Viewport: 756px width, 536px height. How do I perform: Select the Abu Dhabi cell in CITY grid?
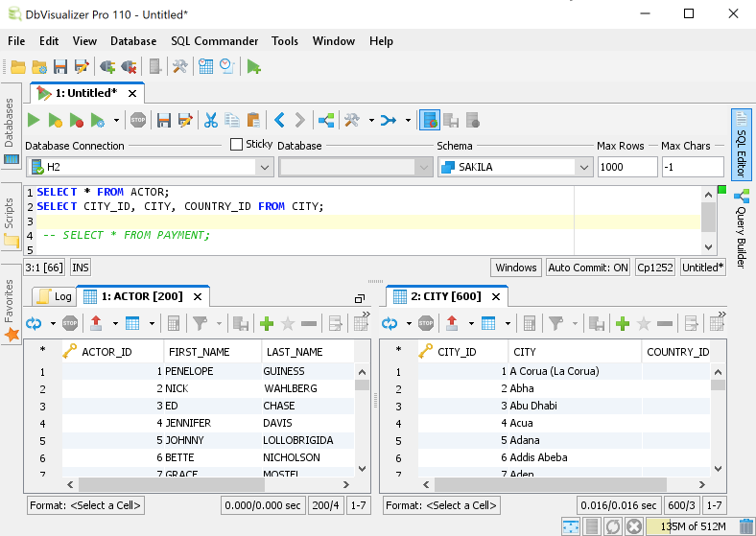[x=575, y=406]
